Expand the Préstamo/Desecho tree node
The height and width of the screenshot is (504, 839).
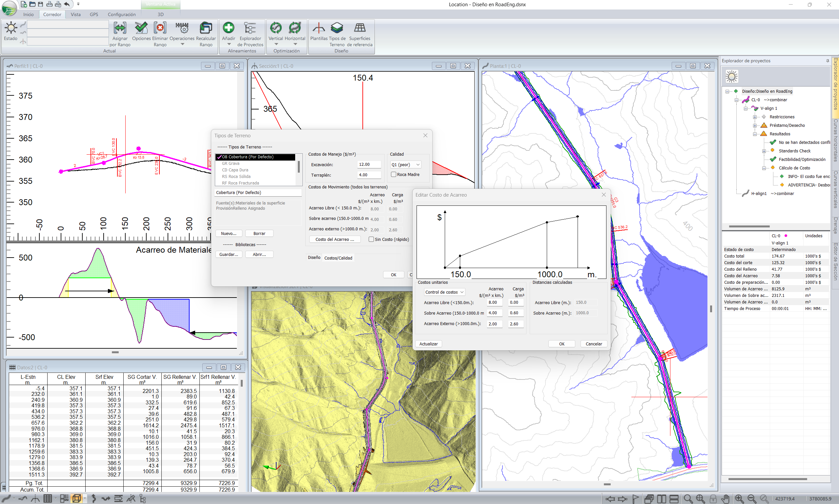(755, 125)
